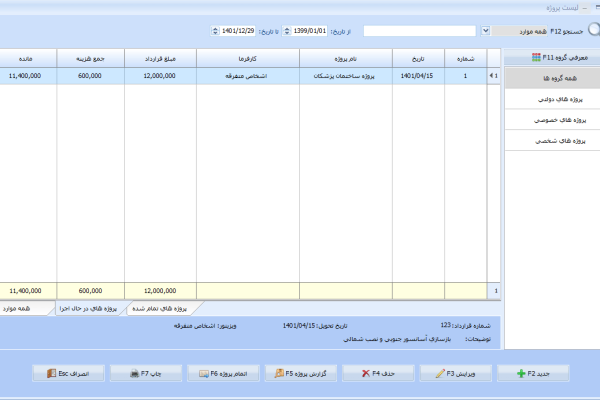Click the تاریخ column header
This screenshot has height=400, width=600.
418,59
